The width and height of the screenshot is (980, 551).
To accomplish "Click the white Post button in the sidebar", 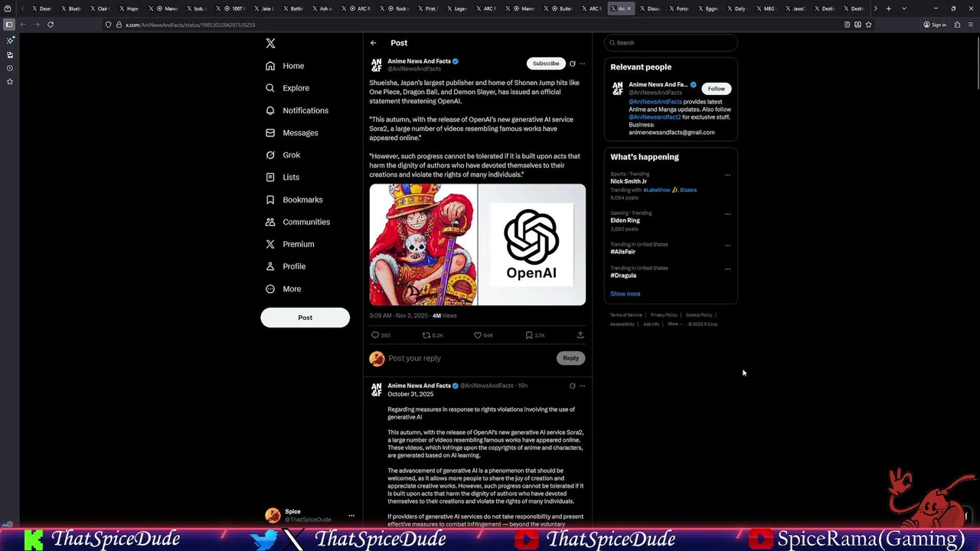I will point(305,318).
